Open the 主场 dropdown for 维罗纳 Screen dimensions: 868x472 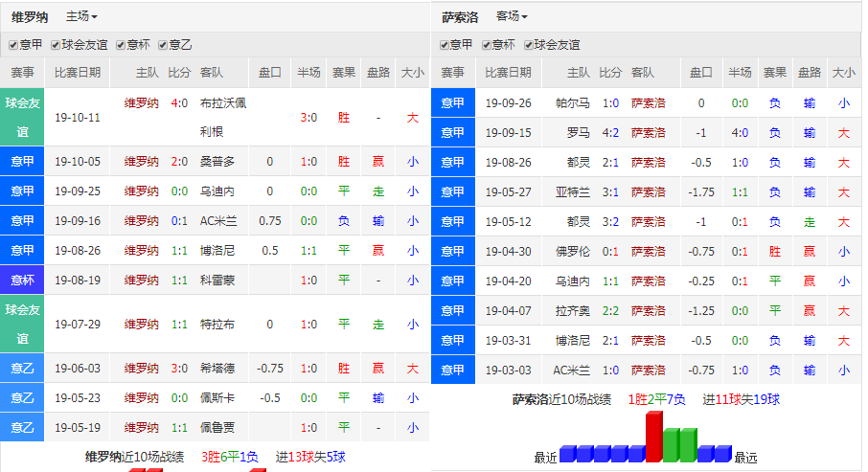81,16
